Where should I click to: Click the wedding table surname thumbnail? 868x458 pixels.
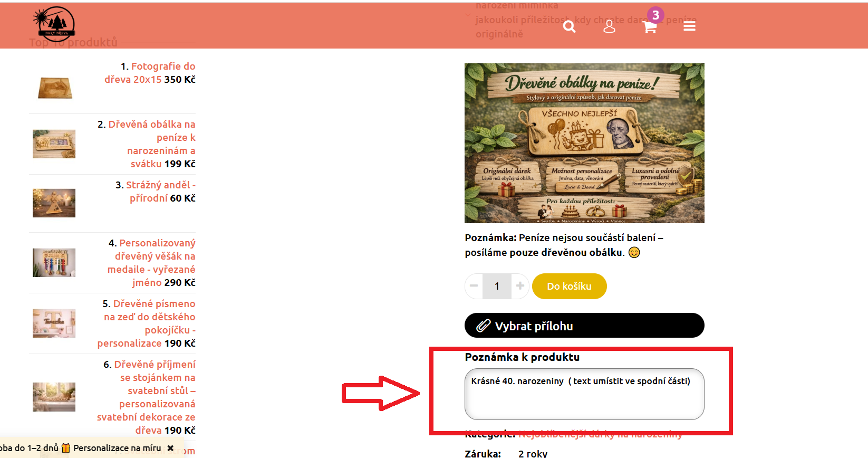pyautogui.click(x=54, y=397)
